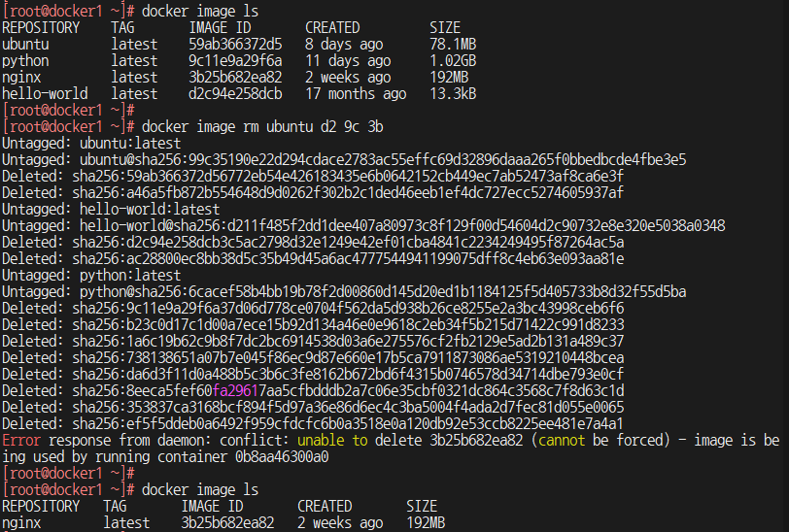The image size is (789, 532).
Task: Click 'Untagged: ubuntu:latest' line
Action: point(91,144)
